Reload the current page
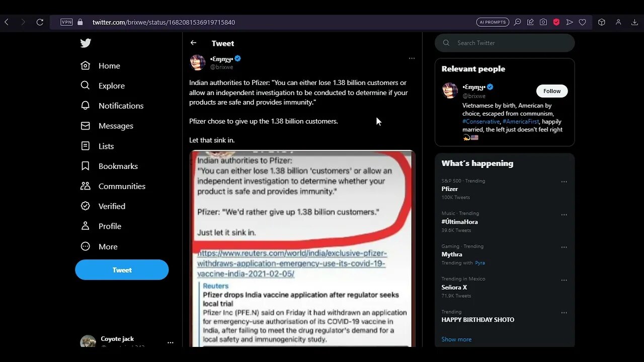The image size is (644, 362). [40, 22]
